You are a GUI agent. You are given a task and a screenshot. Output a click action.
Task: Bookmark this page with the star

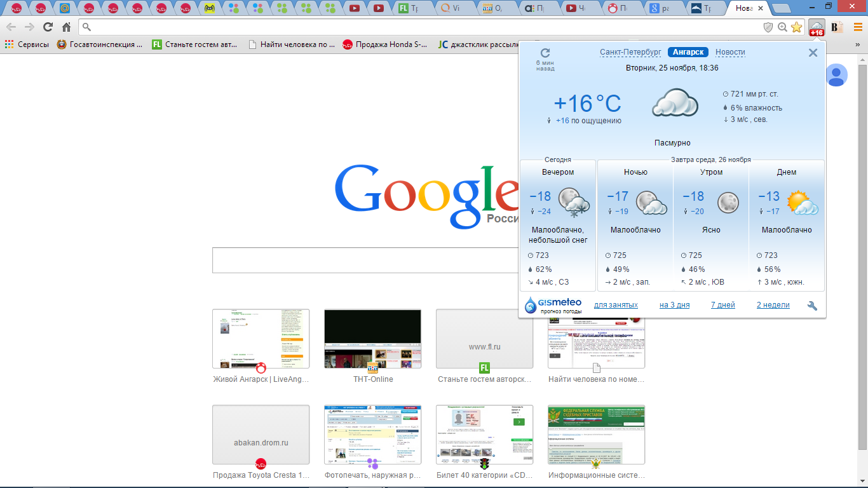coord(796,27)
